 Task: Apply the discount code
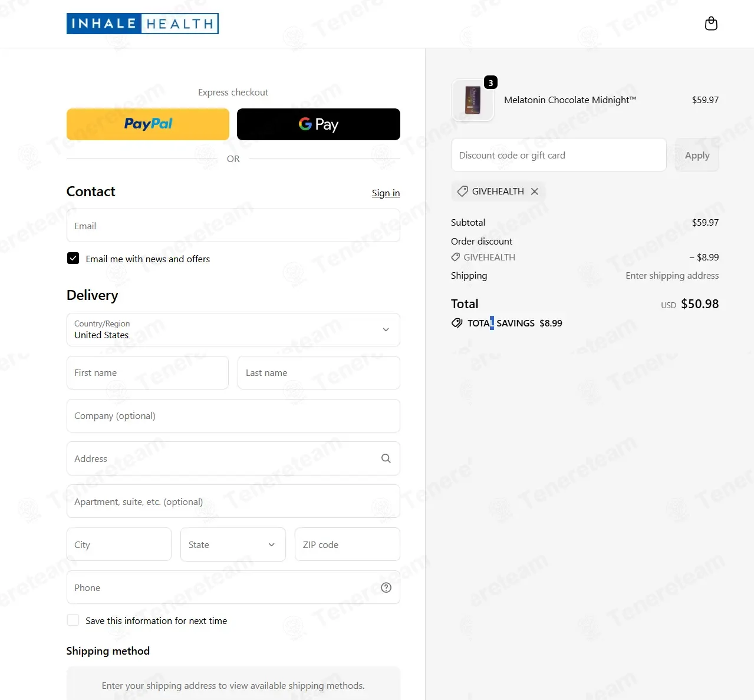697,155
